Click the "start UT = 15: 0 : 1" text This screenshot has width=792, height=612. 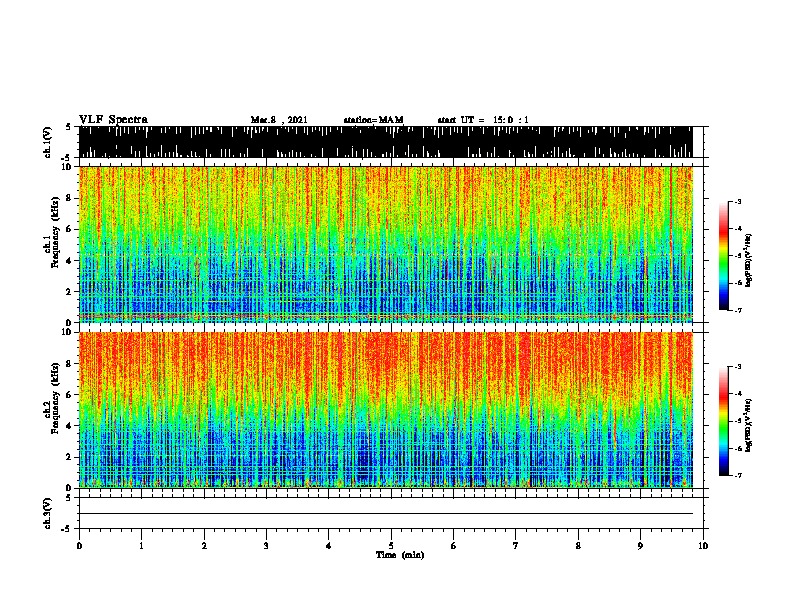click(x=483, y=120)
